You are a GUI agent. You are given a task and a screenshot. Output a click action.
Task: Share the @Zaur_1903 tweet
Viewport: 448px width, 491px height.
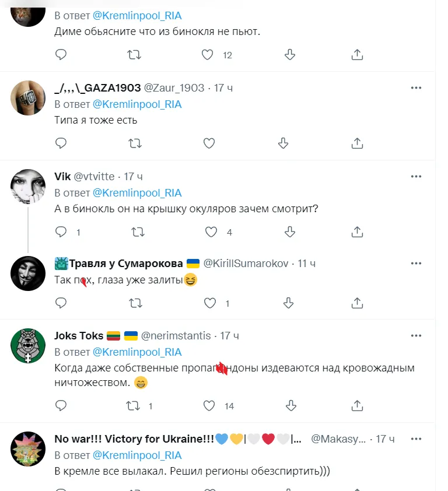coord(356,143)
